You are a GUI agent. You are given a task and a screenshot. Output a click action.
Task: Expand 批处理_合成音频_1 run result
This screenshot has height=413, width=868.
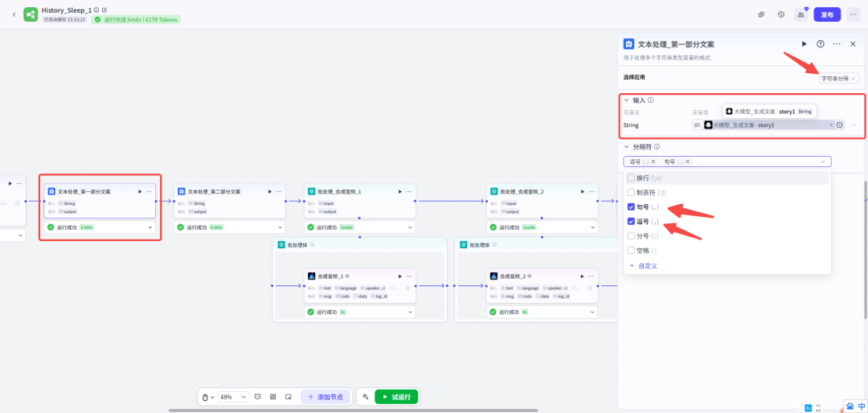point(410,227)
